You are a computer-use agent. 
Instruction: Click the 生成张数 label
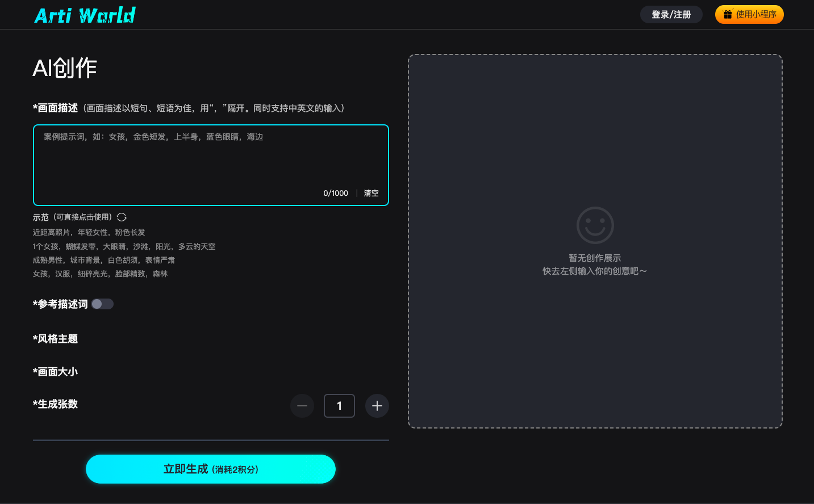point(56,404)
